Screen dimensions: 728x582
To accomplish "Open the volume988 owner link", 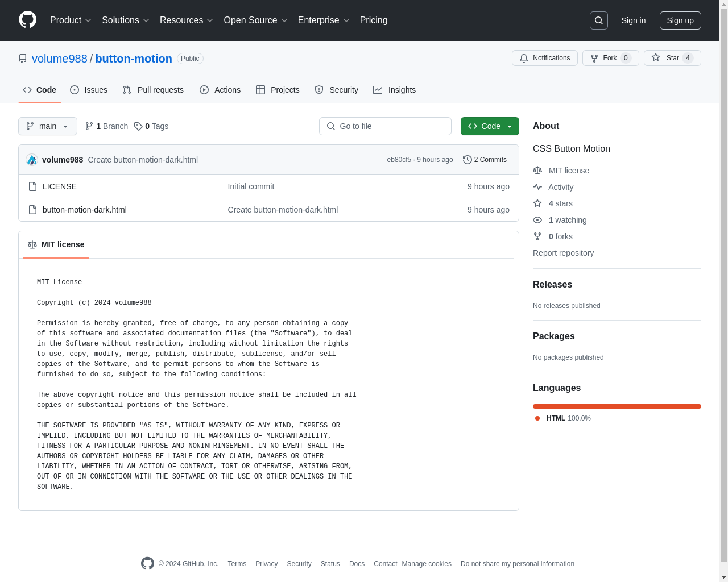I will pos(60,59).
